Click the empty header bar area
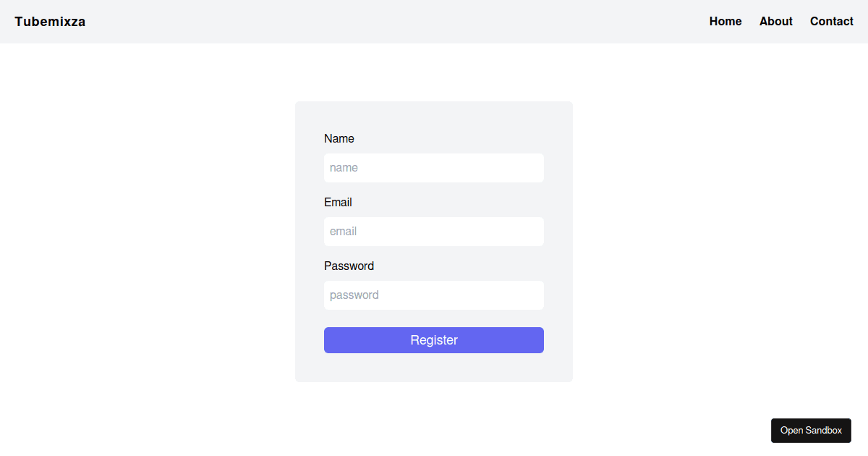The width and height of the screenshot is (868, 456). [398, 22]
